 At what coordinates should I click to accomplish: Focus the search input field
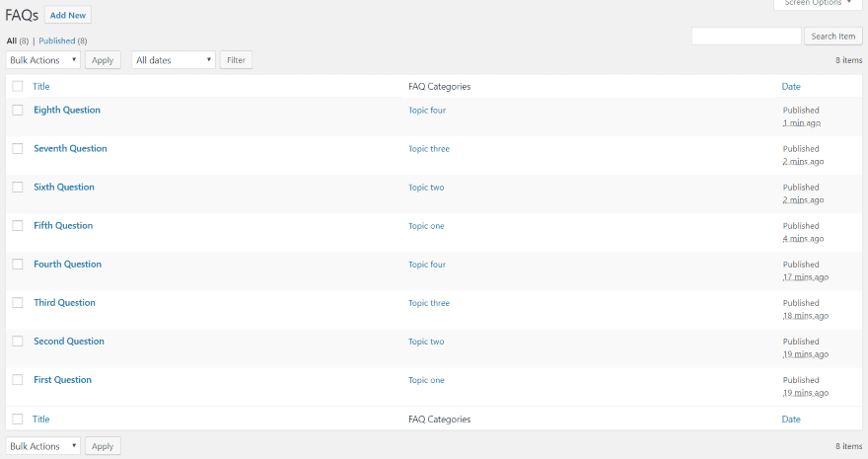[x=747, y=36]
